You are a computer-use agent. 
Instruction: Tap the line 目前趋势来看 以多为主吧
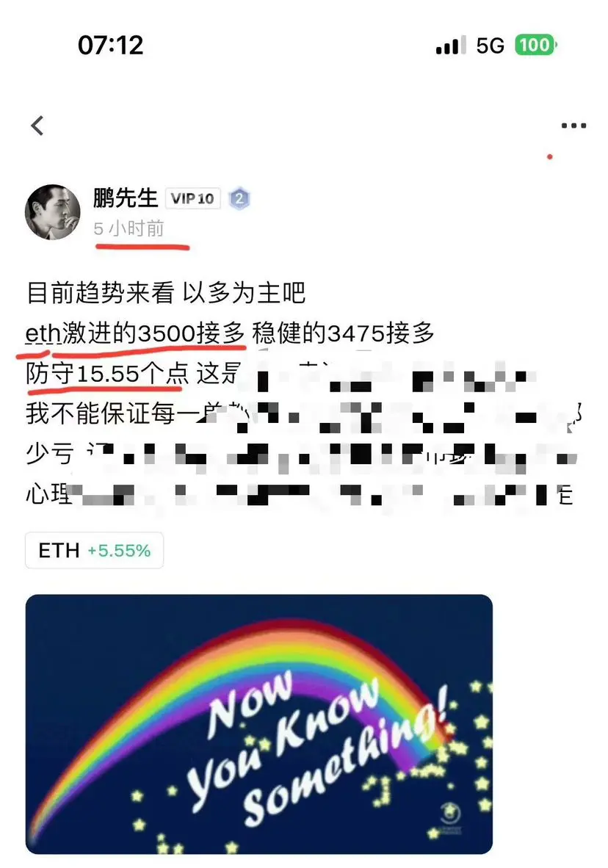(x=165, y=292)
